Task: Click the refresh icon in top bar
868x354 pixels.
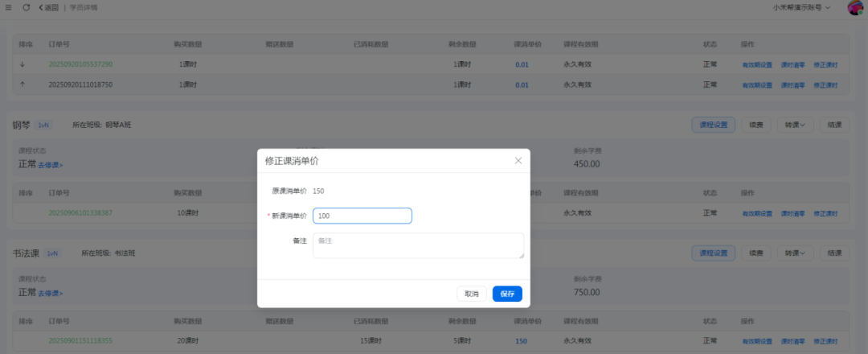Action: coord(26,7)
